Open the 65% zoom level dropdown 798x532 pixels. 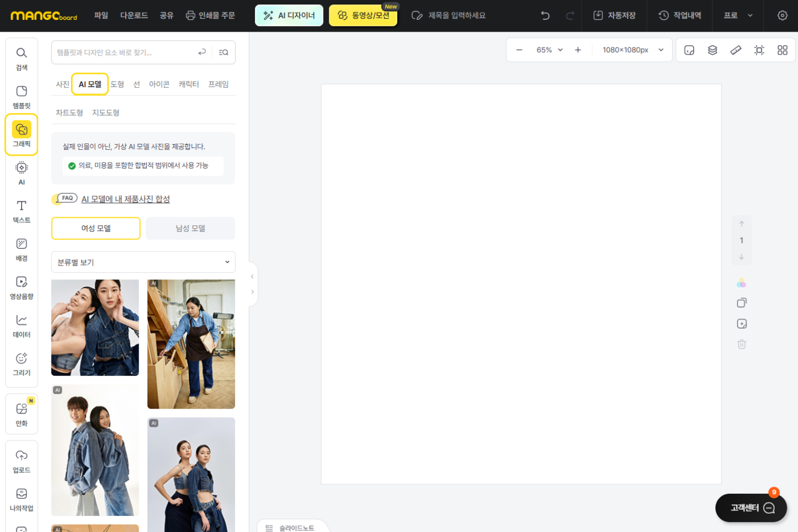[549, 50]
